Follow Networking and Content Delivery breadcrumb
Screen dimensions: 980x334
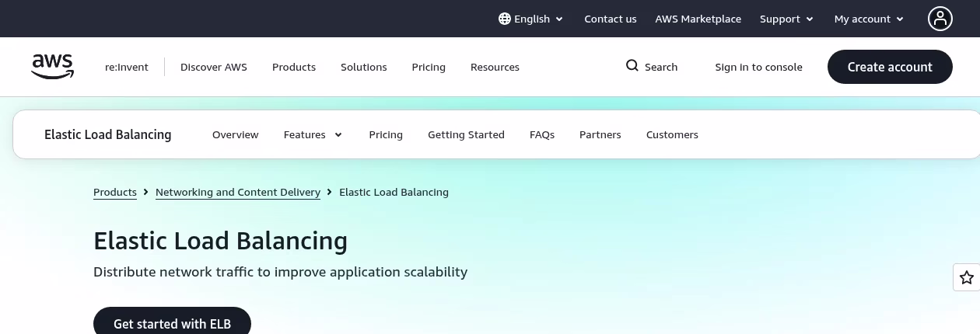pyautogui.click(x=238, y=192)
